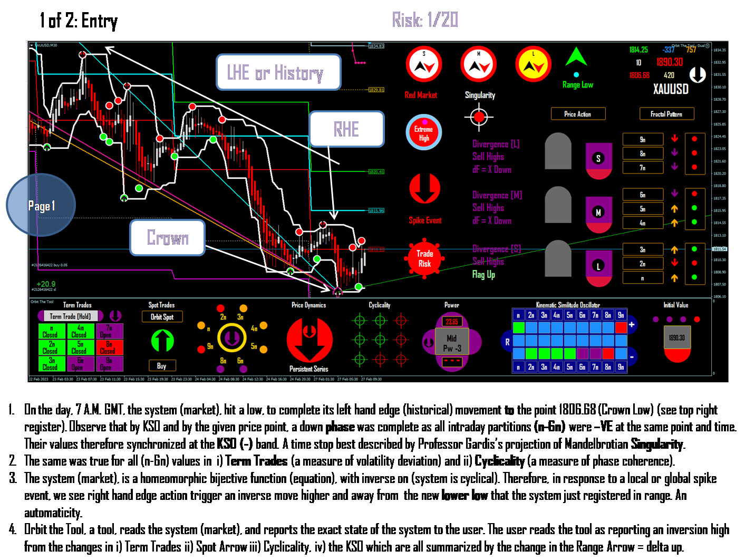Open the red Trade Risk badge
This screenshot has height=560, width=755.
(x=424, y=258)
